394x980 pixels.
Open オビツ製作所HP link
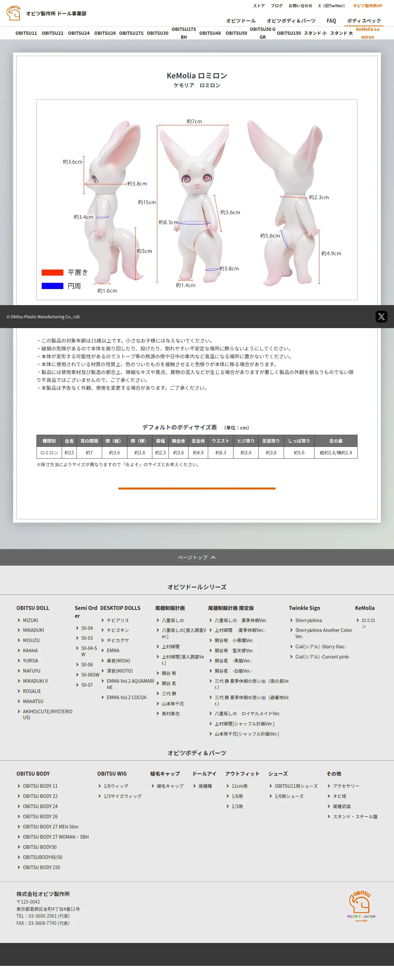[x=367, y=6]
